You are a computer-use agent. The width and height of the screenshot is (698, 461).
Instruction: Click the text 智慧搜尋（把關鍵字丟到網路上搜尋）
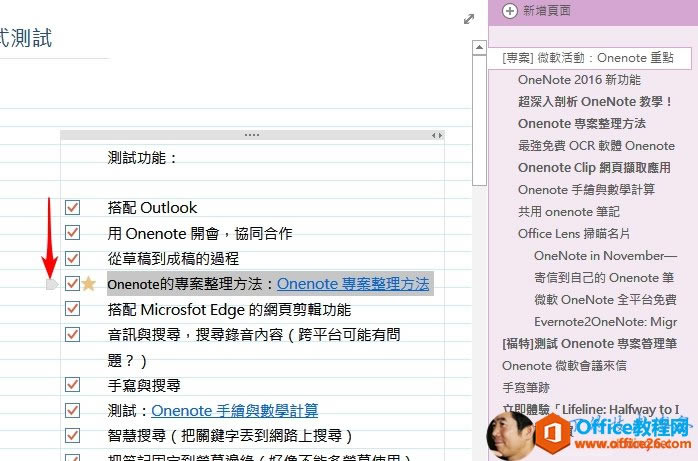coord(230,436)
